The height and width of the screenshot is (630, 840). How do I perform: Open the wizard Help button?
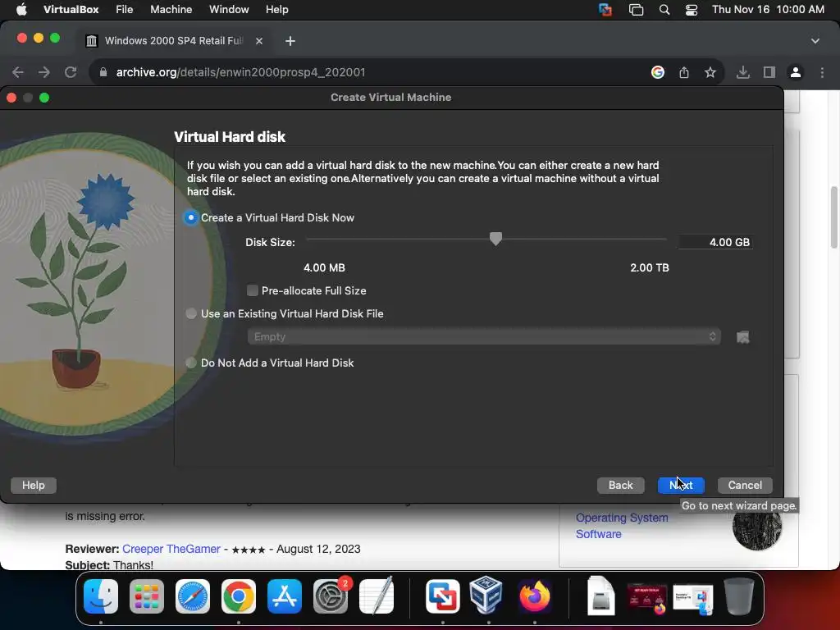point(33,486)
